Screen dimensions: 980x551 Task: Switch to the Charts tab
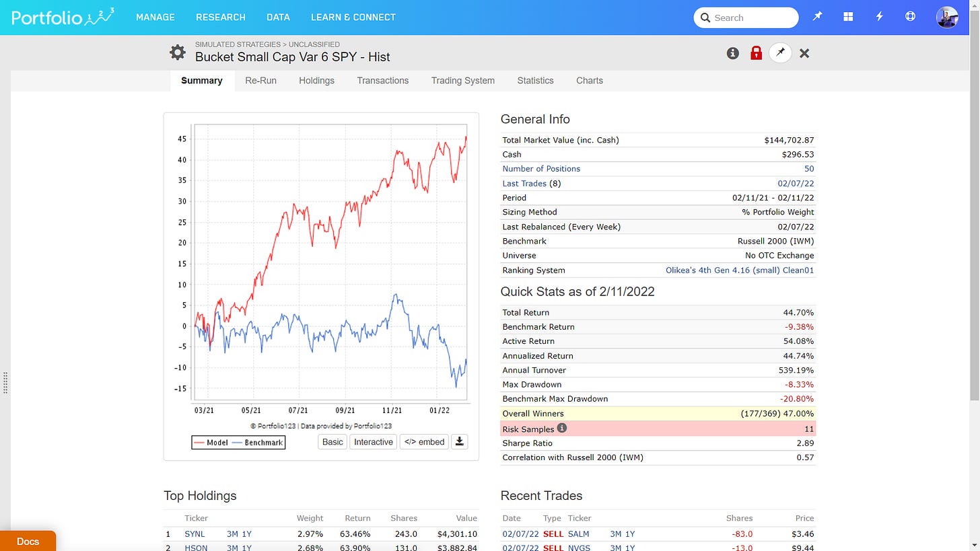coord(590,81)
